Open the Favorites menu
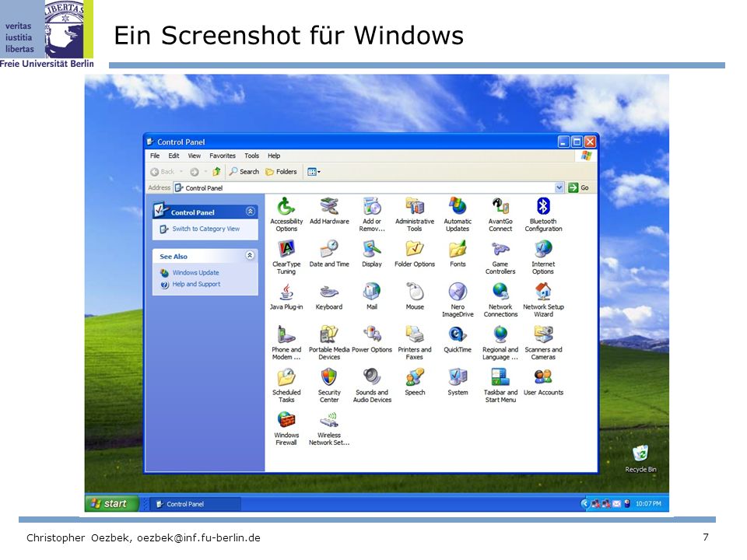 pos(223,156)
